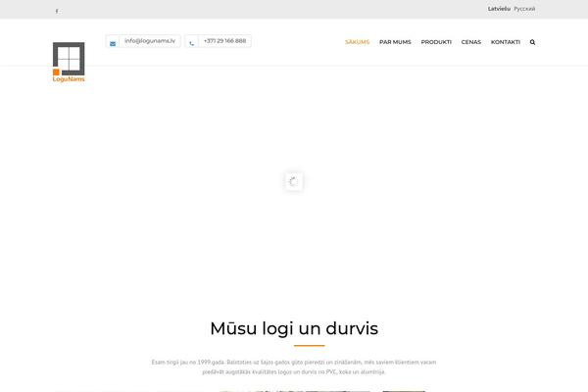
Task: Open the Kontakti page
Action: [506, 42]
